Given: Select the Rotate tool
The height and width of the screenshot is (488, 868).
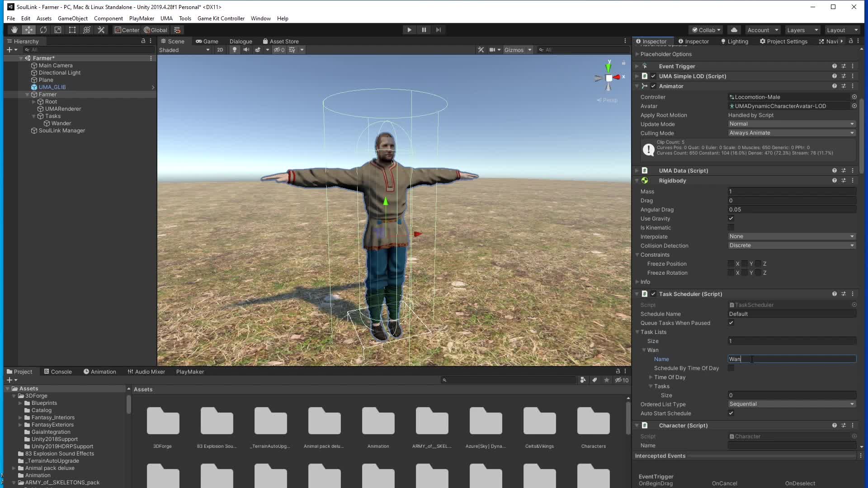Looking at the screenshot, I should pyautogui.click(x=43, y=29).
